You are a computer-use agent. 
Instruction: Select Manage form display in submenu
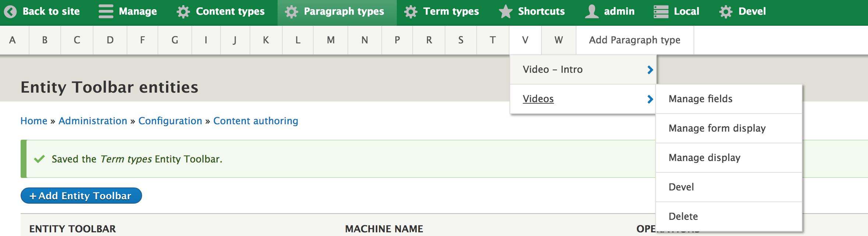(729, 128)
